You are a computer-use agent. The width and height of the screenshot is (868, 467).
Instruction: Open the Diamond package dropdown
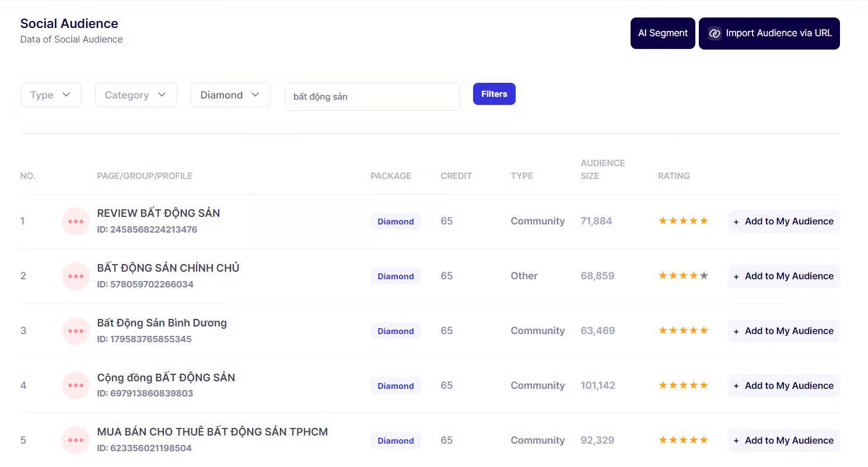click(x=230, y=95)
